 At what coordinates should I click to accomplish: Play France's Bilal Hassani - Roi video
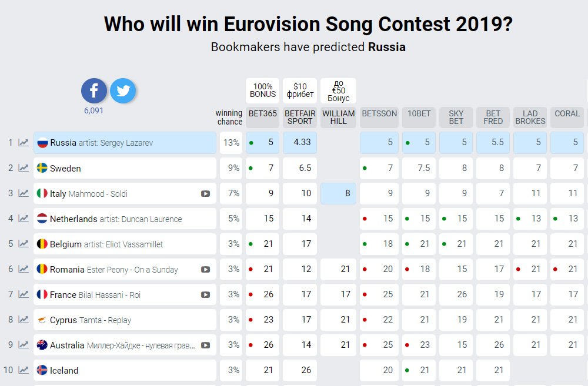(205, 295)
